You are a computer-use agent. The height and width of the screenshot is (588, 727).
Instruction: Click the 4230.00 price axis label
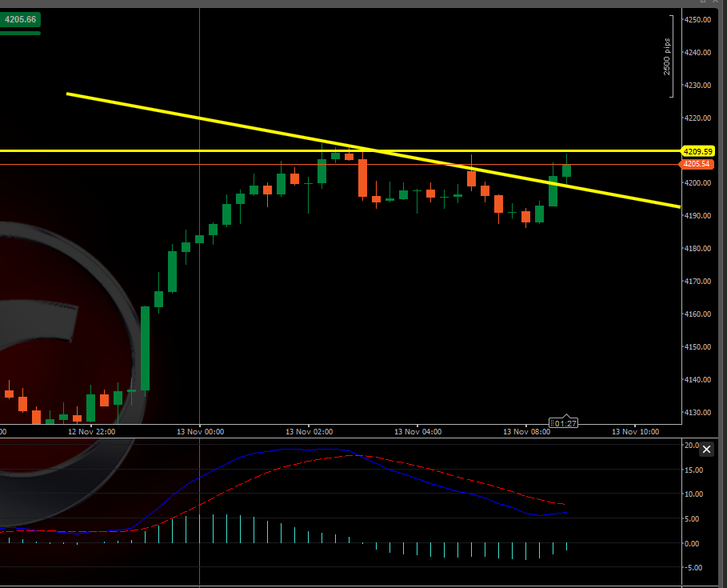coord(697,86)
